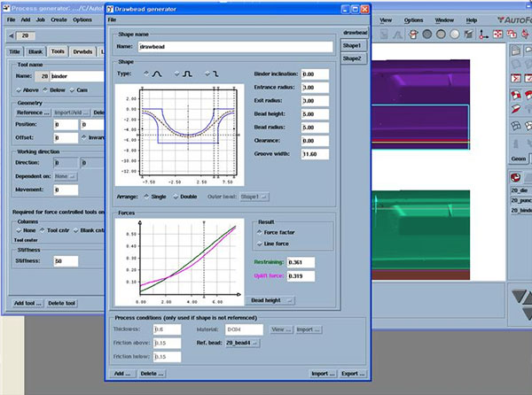Screen dimensions: 532x395
Task: Switch to the Shape1 tab
Action: pyautogui.click(x=352, y=45)
